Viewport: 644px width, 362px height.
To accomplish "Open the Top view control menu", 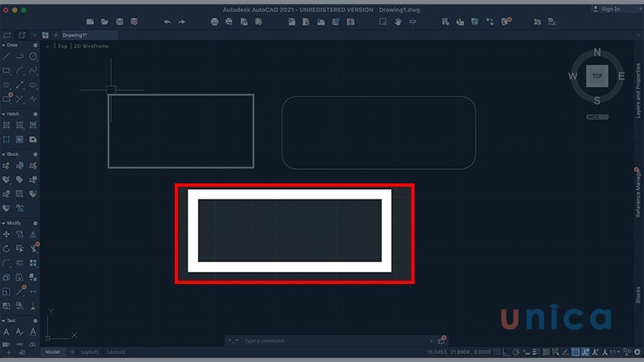I will (x=63, y=46).
